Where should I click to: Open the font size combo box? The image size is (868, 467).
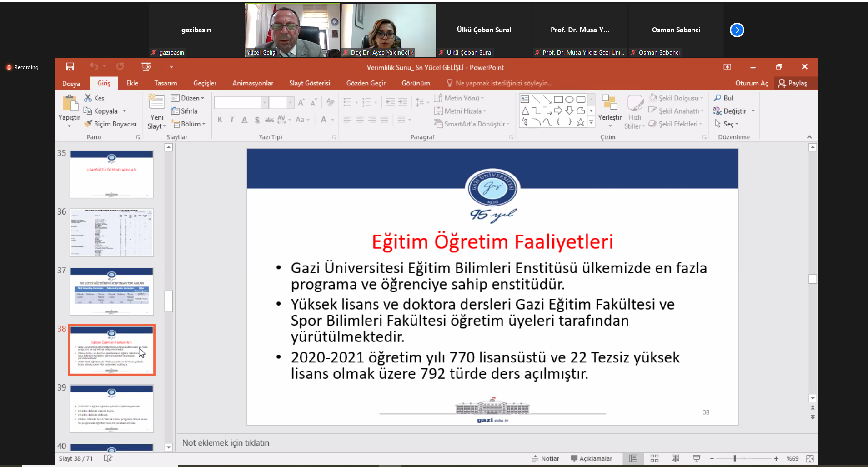coord(281,103)
